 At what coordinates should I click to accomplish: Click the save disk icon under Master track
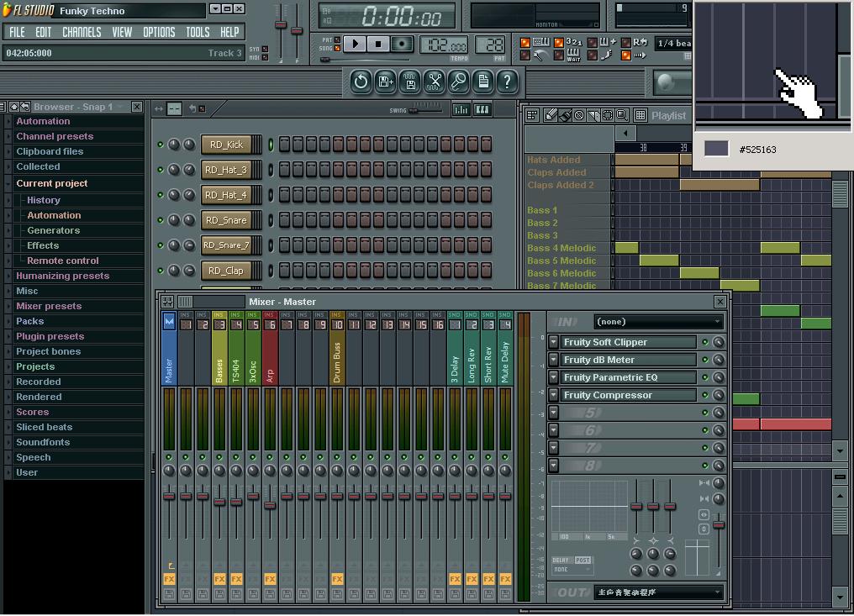(169, 594)
